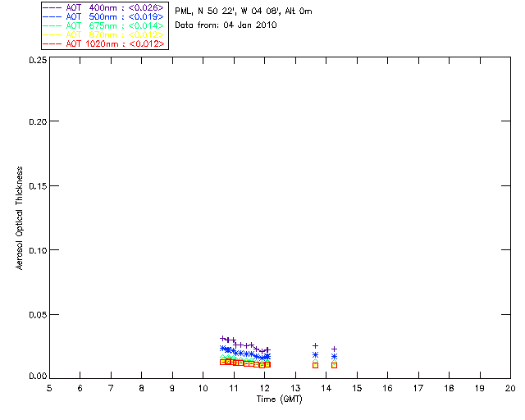The height and width of the screenshot is (420, 525).
Task: Select the purple 400nm data point near 14.3 hours
Action: (x=334, y=349)
